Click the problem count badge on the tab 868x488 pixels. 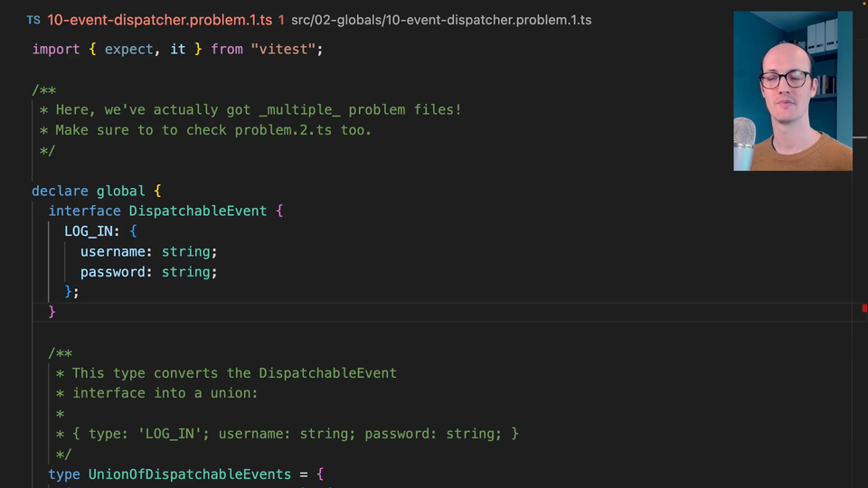tap(282, 19)
